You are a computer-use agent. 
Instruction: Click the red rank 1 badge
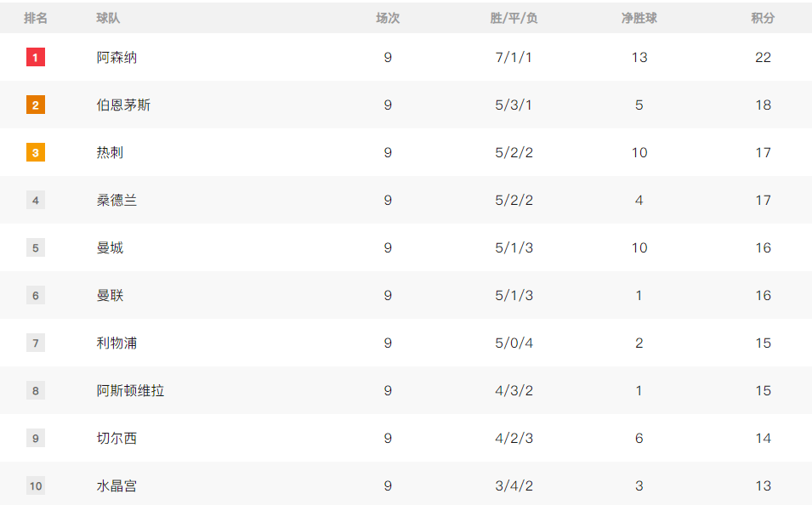35,58
